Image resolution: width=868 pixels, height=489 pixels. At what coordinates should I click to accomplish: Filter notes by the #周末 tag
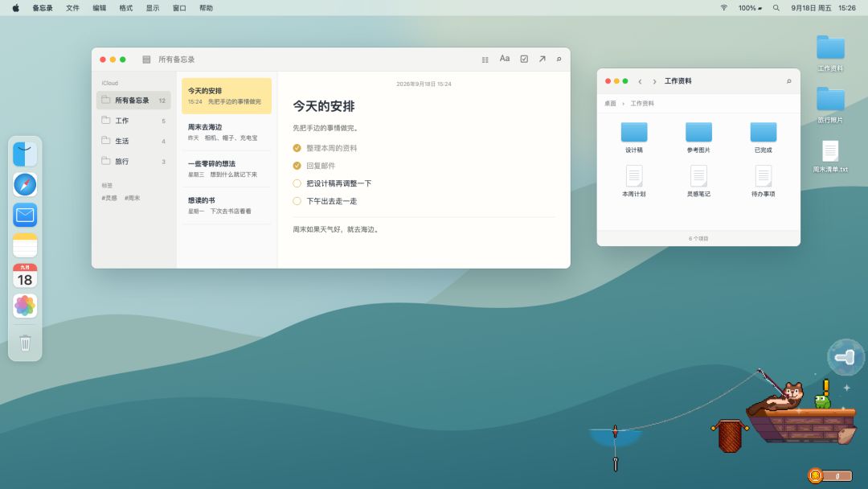pyautogui.click(x=133, y=198)
